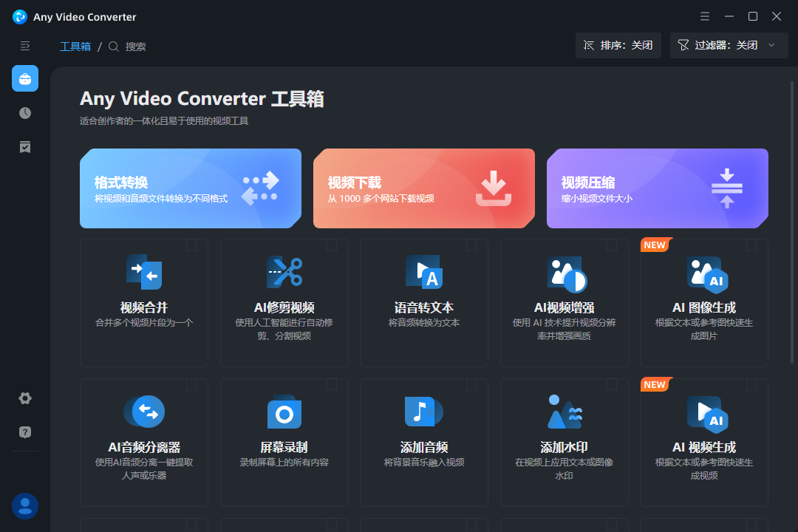Click the 屏幕录制 title text
The height and width of the screenshot is (532, 798).
tap(284, 447)
